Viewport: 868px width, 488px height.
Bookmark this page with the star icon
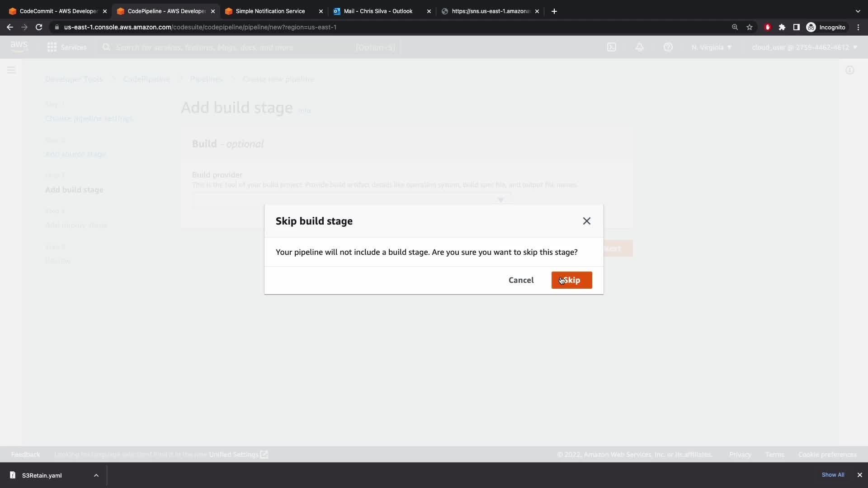click(750, 27)
